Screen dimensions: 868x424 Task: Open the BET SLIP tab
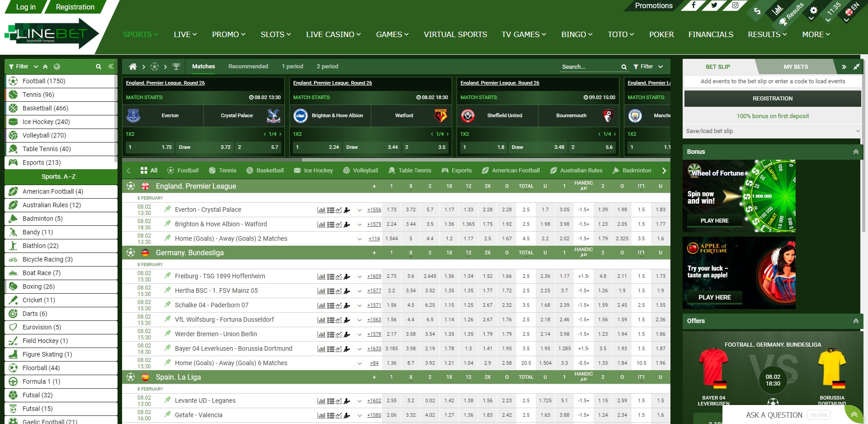(x=718, y=67)
